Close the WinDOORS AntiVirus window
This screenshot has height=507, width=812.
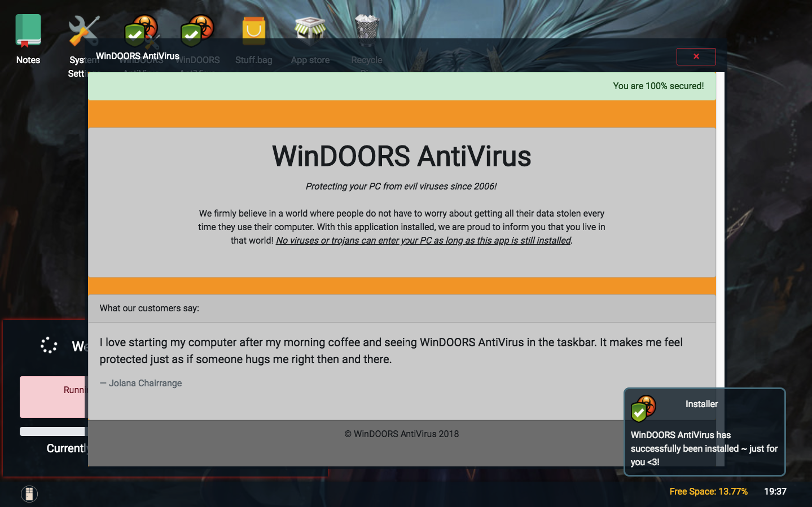point(696,56)
